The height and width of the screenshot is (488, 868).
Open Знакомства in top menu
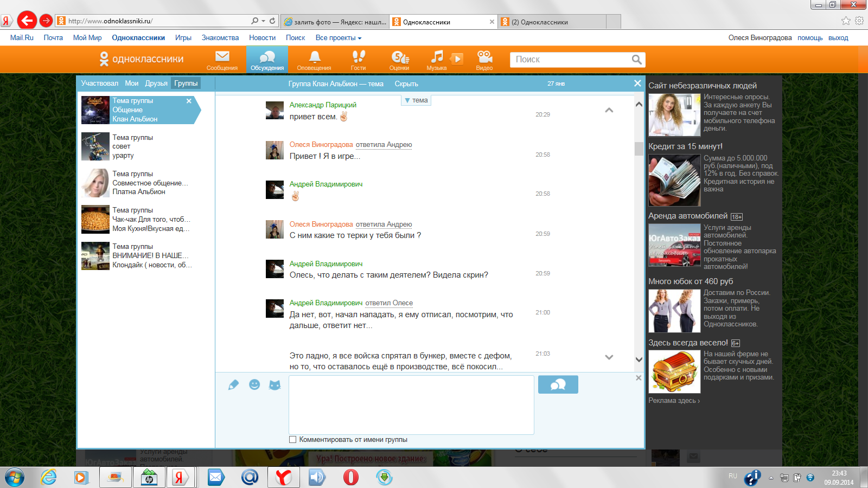pyautogui.click(x=220, y=38)
